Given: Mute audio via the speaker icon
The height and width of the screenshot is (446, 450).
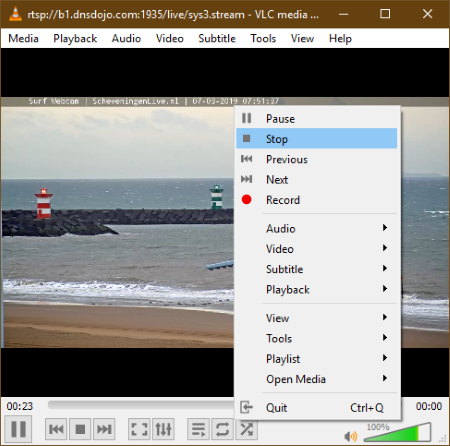Looking at the screenshot, I should 351,436.
